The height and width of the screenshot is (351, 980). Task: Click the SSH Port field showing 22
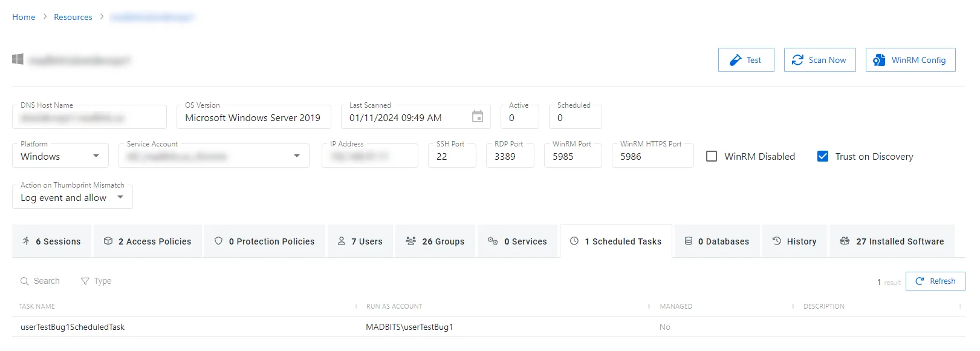[x=452, y=156]
